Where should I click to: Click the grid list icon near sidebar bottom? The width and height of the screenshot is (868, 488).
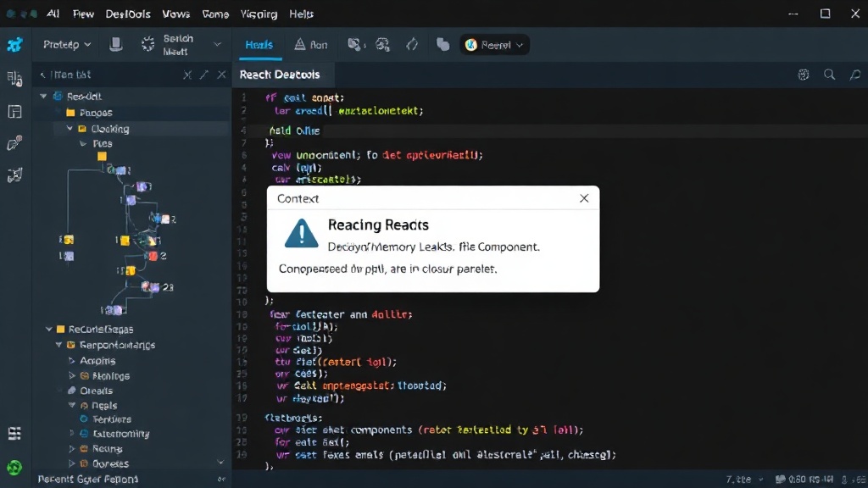(x=15, y=433)
